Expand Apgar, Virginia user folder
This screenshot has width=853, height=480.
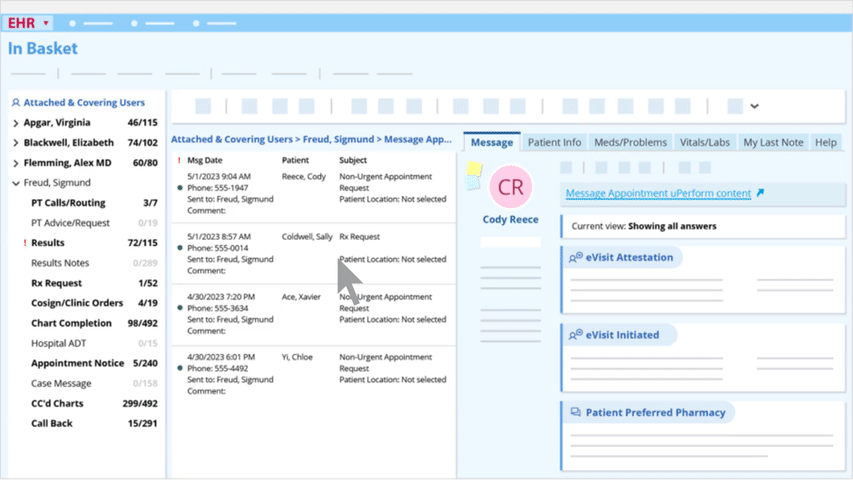16,124
